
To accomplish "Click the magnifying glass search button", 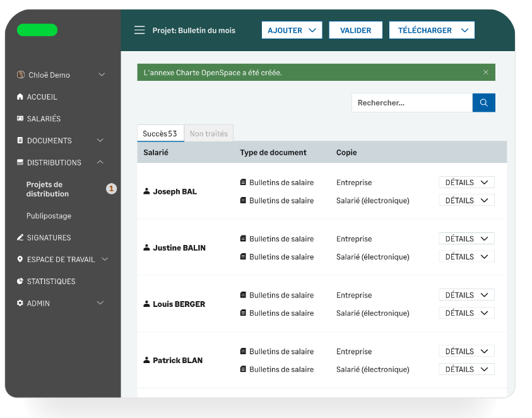I will tap(483, 103).
